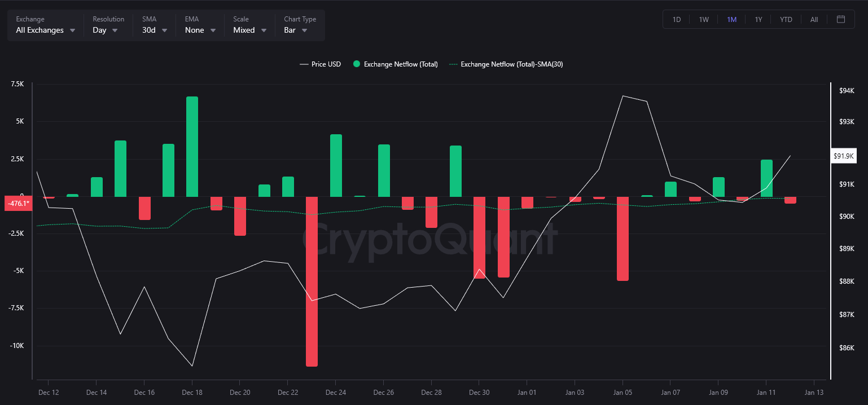Click the $91.9K current price label

(844, 156)
